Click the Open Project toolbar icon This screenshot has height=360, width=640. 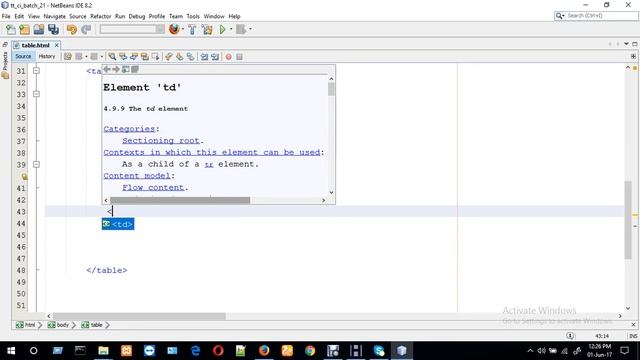39,29
